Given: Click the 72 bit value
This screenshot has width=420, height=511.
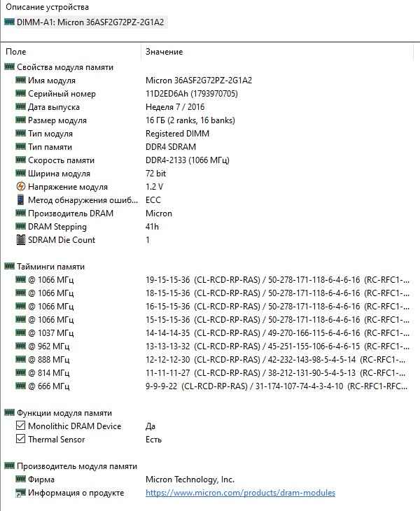Looking at the screenshot, I should [155, 174].
